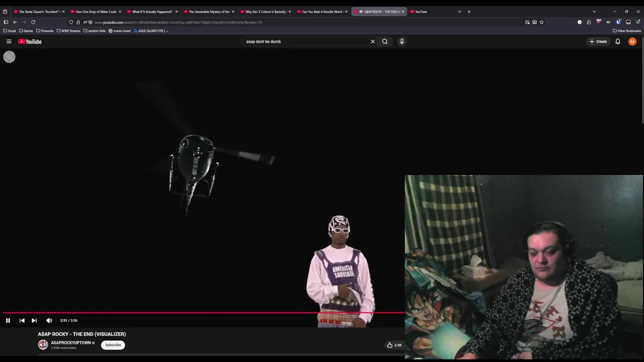This screenshot has width=644, height=362.
Task: Open the WWE Streams bookmarks folder
Action: coord(68,31)
